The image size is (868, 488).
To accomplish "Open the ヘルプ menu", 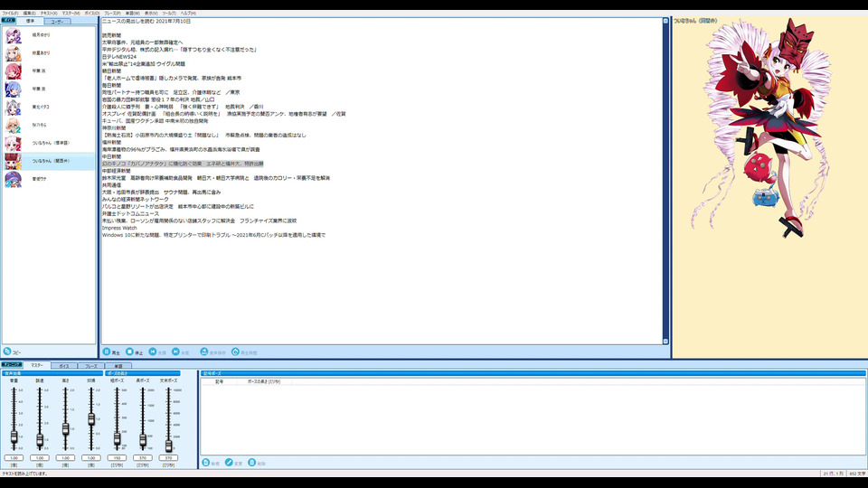I will (188, 13).
